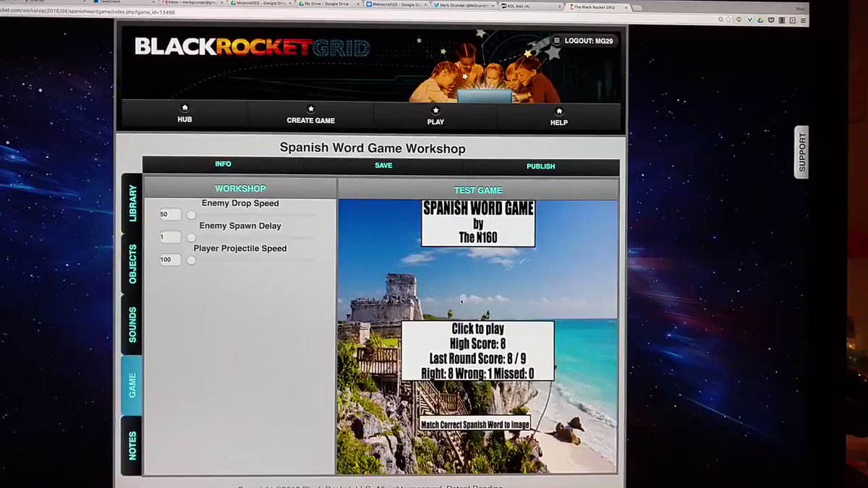The height and width of the screenshot is (488, 868).
Task: Switch to the OBJECTS side tab
Action: point(132,264)
